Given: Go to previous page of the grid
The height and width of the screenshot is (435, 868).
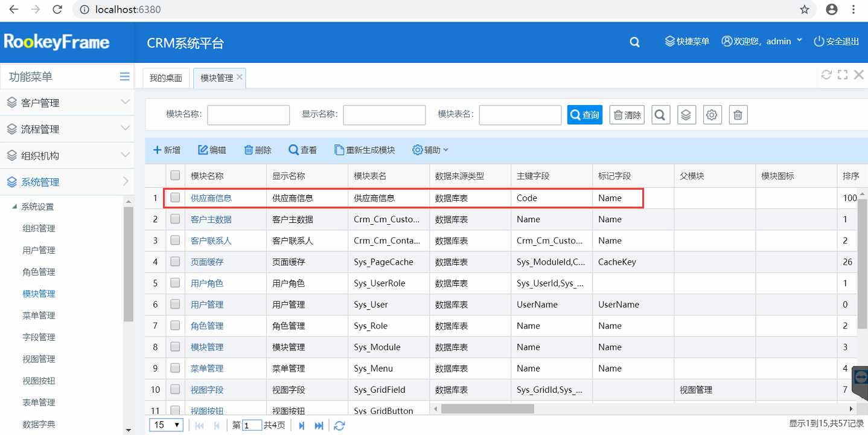Looking at the screenshot, I should 217,425.
